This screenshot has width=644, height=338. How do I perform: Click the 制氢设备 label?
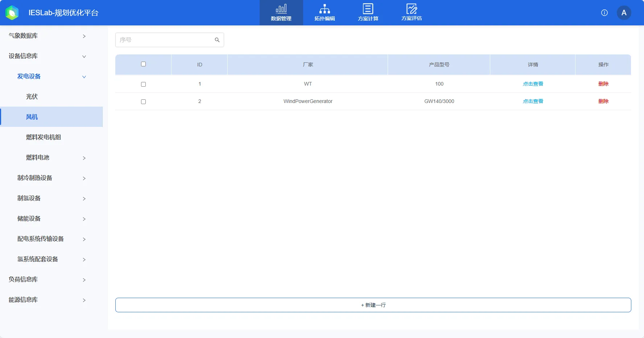[29, 198]
